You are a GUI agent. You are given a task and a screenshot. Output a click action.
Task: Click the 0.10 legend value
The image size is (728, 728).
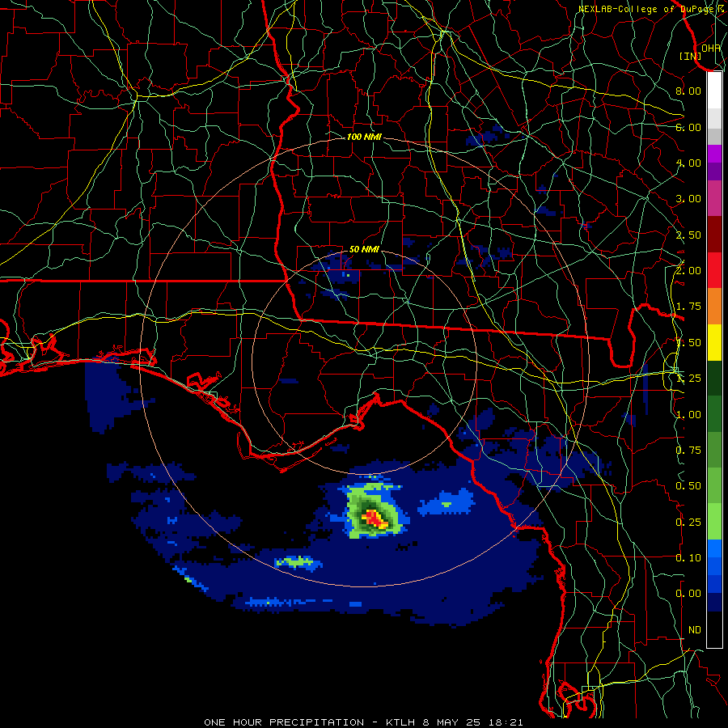(688, 558)
